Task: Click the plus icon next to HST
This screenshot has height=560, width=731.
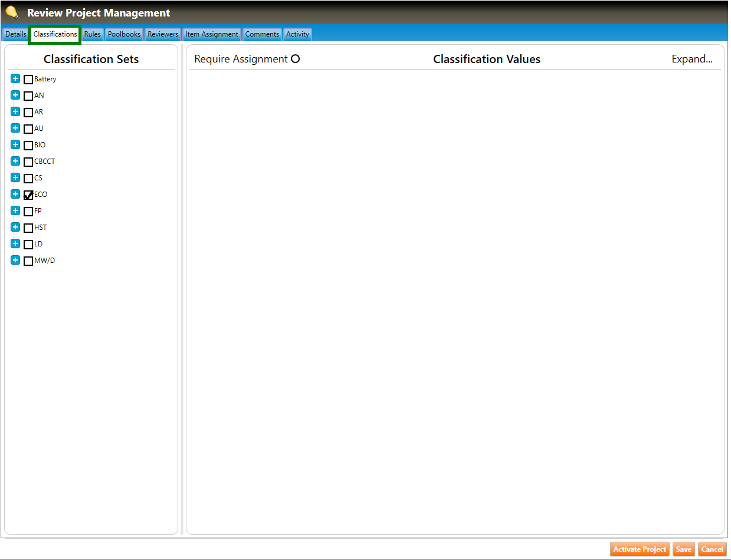Action: pyautogui.click(x=15, y=228)
